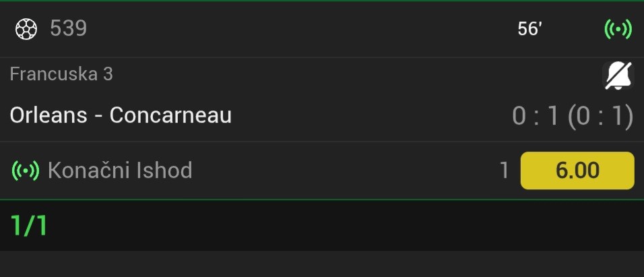The height and width of the screenshot is (277, 644).
Task: Tap the soccer ball sport icon
Action: click(27, 29)
